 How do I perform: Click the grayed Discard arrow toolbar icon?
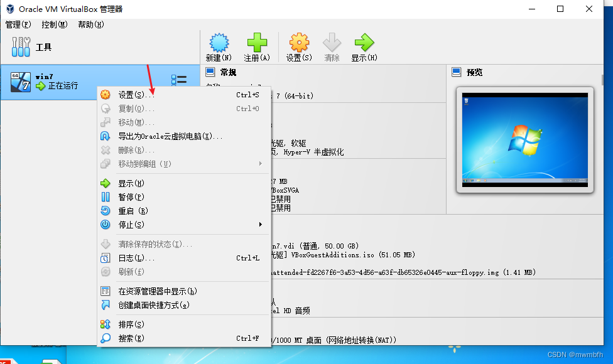coord(332,42)
